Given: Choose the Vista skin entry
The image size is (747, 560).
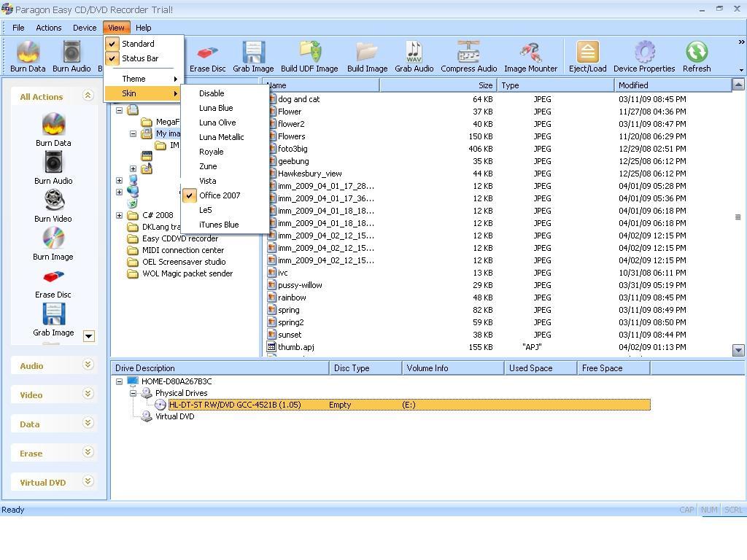Looking at the screenshot, I should coord(208,181).
